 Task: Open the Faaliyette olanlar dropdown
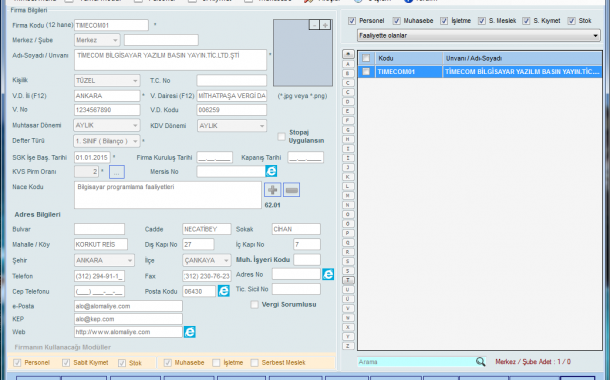coord(479,35)
